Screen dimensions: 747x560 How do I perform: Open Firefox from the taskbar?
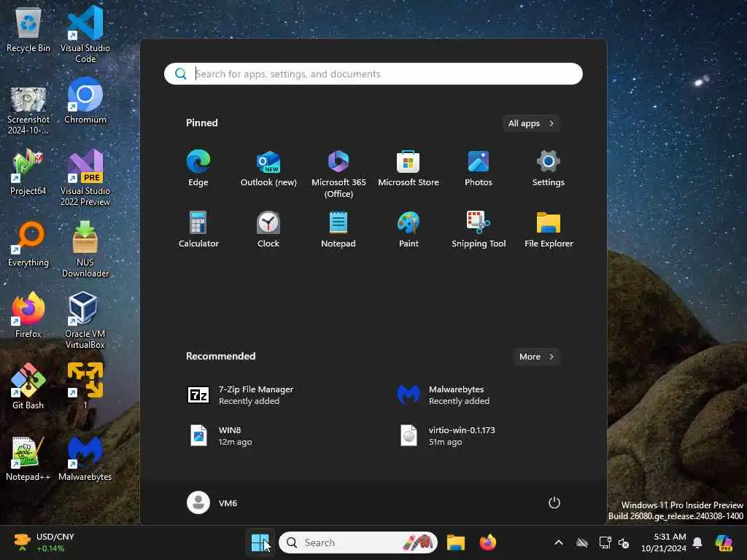(487, 542)
